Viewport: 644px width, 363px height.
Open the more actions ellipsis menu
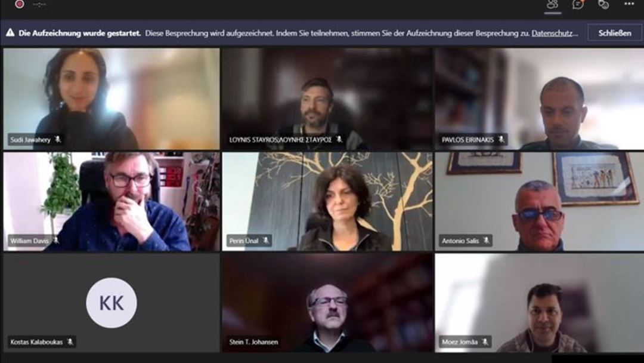[629, 4]
